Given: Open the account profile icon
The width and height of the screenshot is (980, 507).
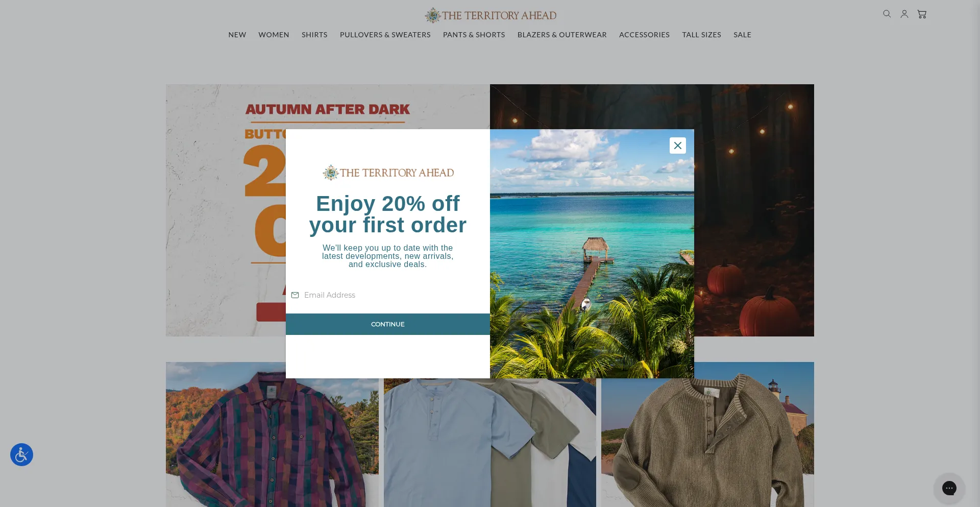Looking at the screenshot, I should (904, 14).
